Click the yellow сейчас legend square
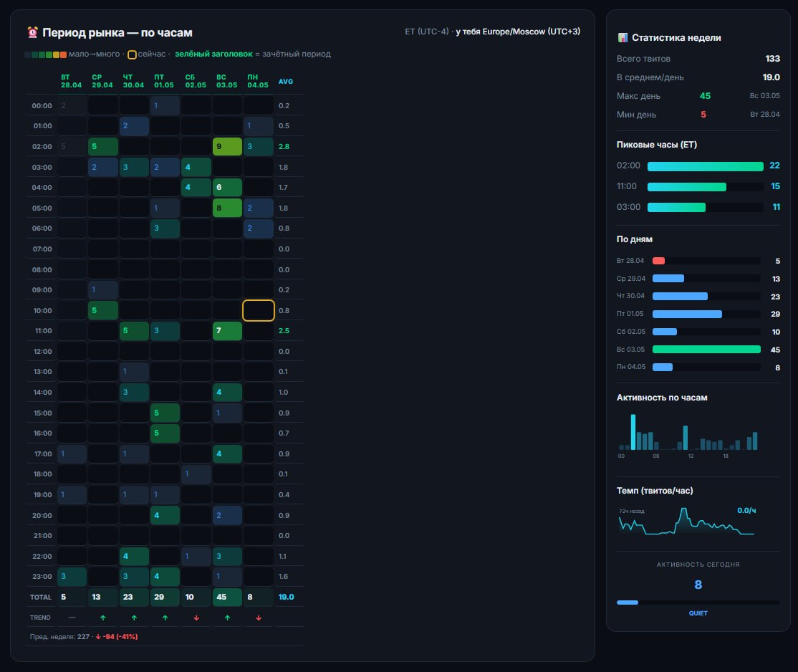Screen dimensions: 798x672 tap(132, 54)
